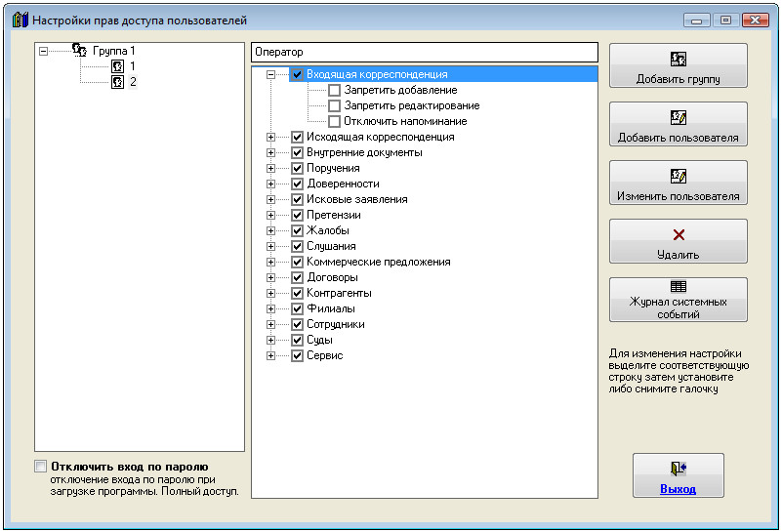This screenshot has width=782, height=532.
Task: Select the Сотрудники row label
Action: point(336,324)
